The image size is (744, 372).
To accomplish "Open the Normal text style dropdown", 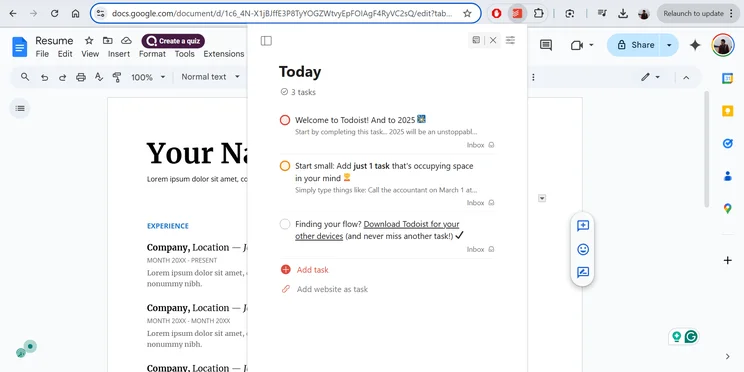I will tap(211, 77).
